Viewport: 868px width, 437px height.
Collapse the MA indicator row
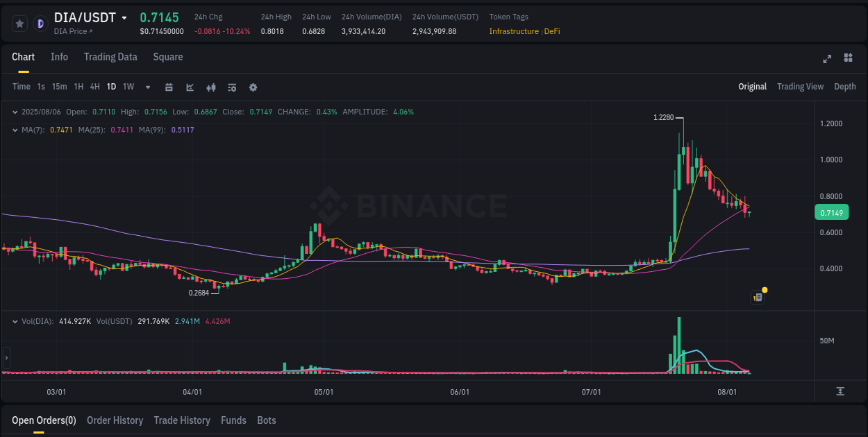[15, 129]
